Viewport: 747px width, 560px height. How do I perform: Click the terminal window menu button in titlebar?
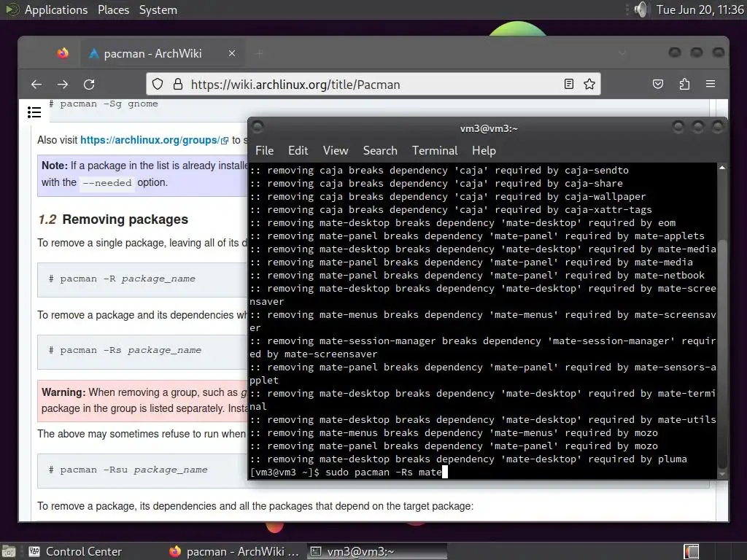[258, 127]
